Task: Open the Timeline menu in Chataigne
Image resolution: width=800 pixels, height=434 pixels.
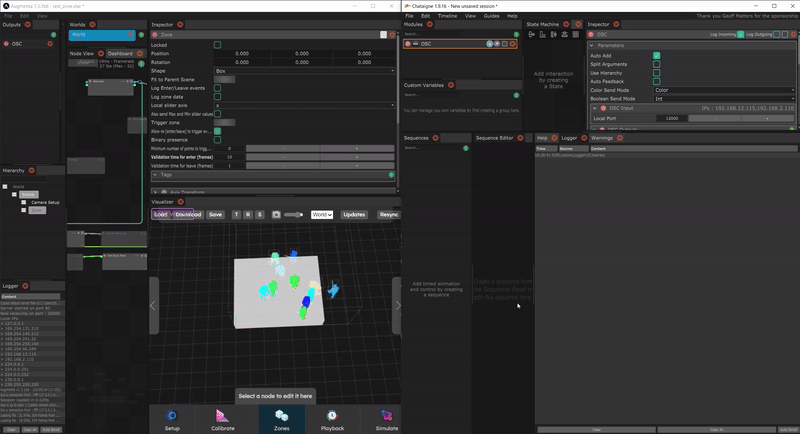Action: click(445, 16)
